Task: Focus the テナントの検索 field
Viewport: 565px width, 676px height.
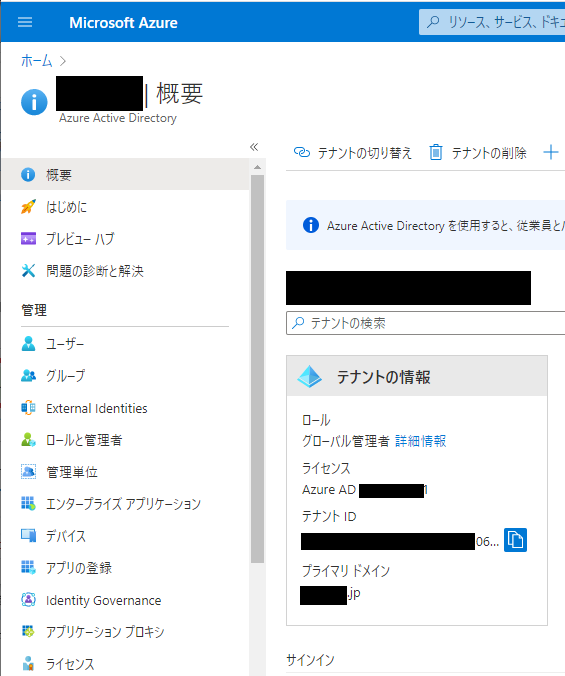Action: 425,323
